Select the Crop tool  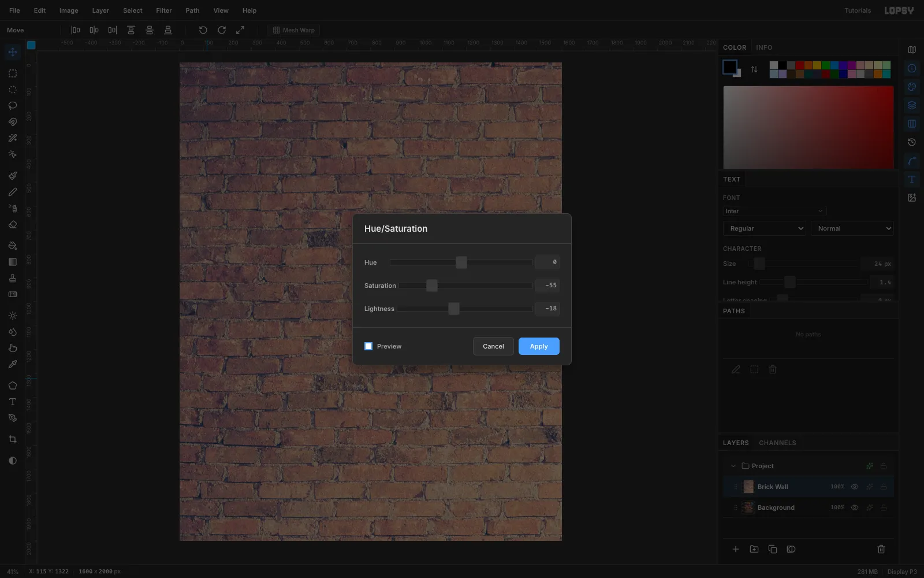click(x=13, y=439)
